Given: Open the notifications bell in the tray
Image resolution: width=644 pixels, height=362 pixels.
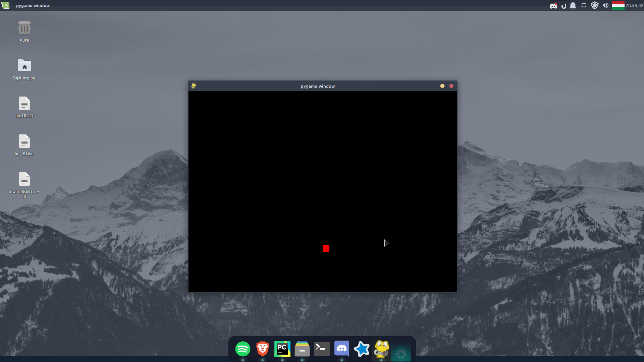Looking at the screenshot, I should click(573, 5).
